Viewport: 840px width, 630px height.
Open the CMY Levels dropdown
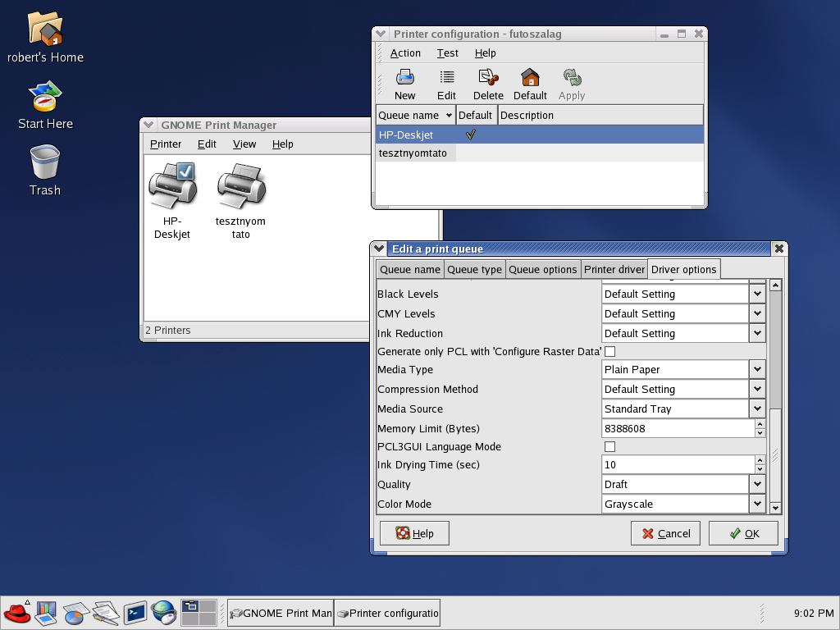[757, 313]
